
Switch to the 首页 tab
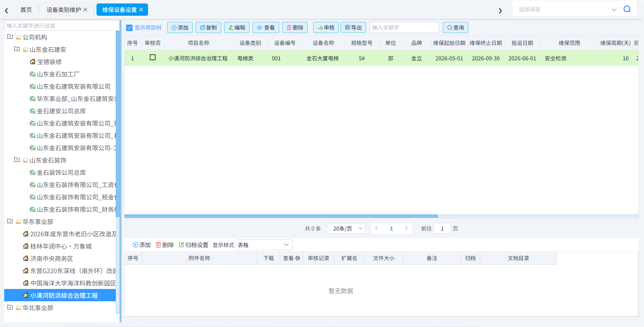[x=26, y=10]
